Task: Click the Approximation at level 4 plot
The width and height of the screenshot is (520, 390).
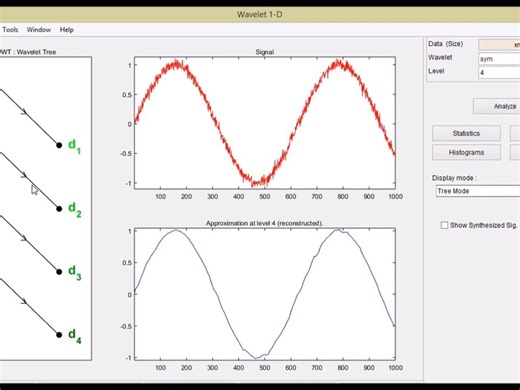Action: [x=265, y=294]
